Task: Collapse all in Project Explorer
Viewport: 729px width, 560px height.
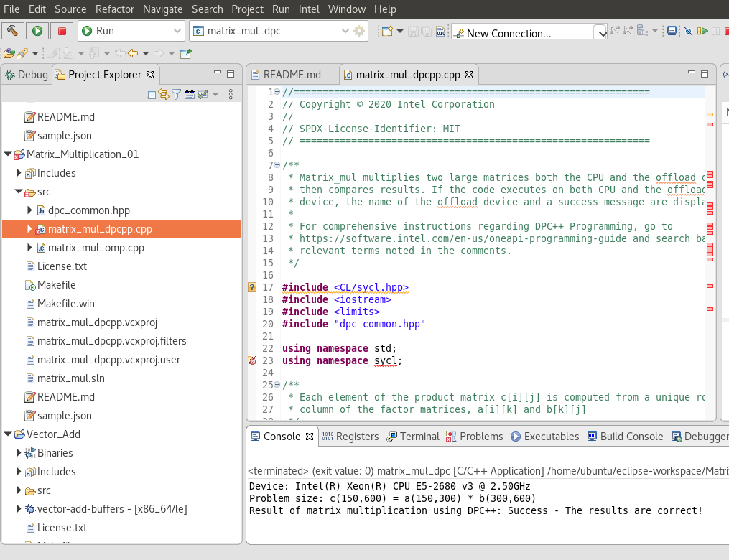Action: tap(152, 94)
